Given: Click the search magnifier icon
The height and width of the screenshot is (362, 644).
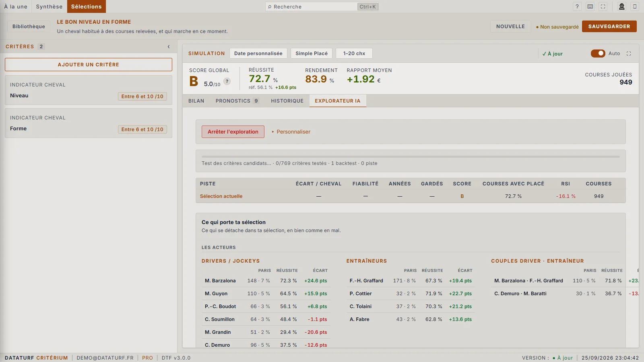Looking at the screenshot, I should 270,7.
